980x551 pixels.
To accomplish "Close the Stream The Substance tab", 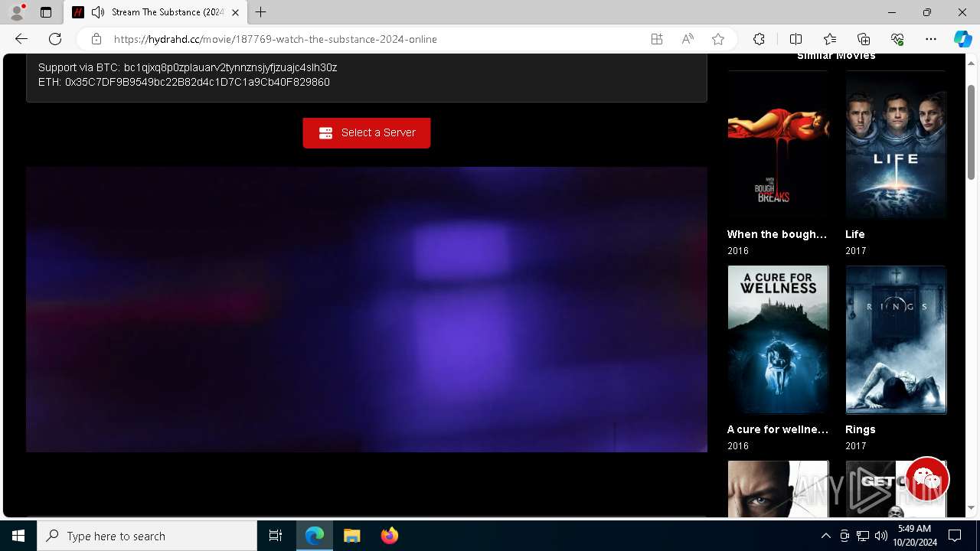I will (x=235, y=12).
